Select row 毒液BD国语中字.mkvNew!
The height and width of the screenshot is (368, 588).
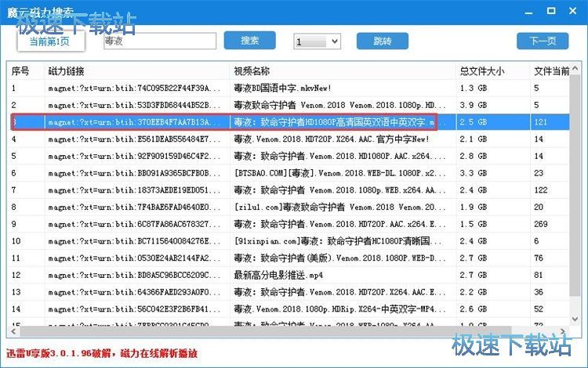[282, 88]
